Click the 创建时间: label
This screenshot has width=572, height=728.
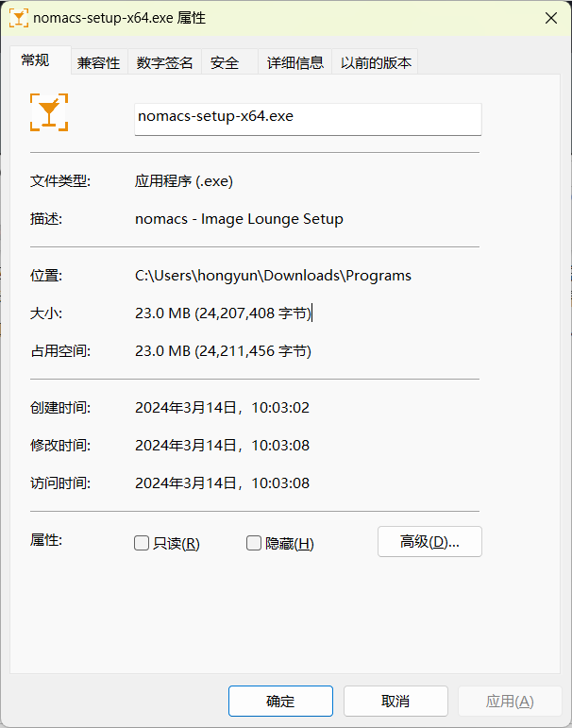[60, 408]
